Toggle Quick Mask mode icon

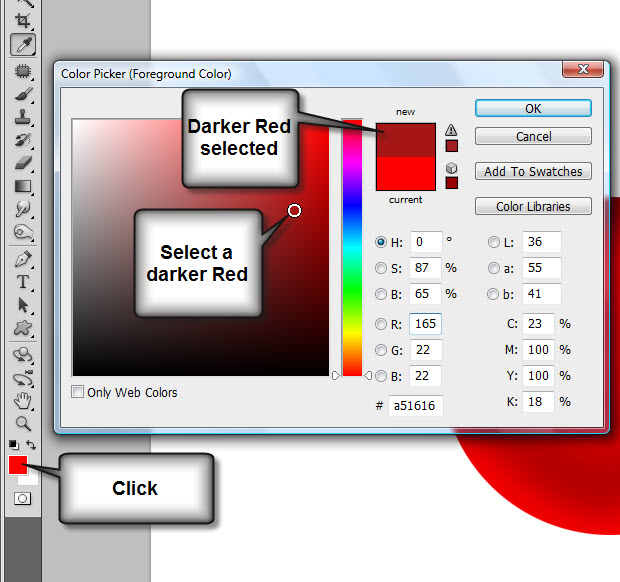tap(22, 499)
